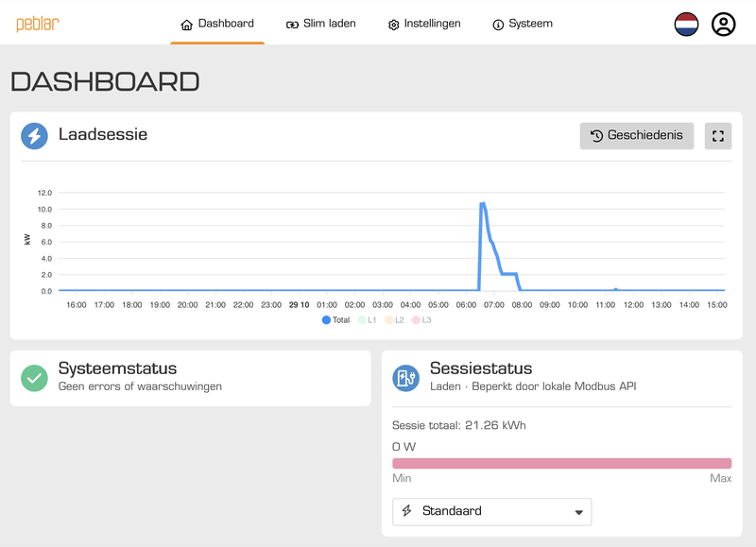Toggle the Total series in chart legend
756x547 pixels.
click(335, 320)
